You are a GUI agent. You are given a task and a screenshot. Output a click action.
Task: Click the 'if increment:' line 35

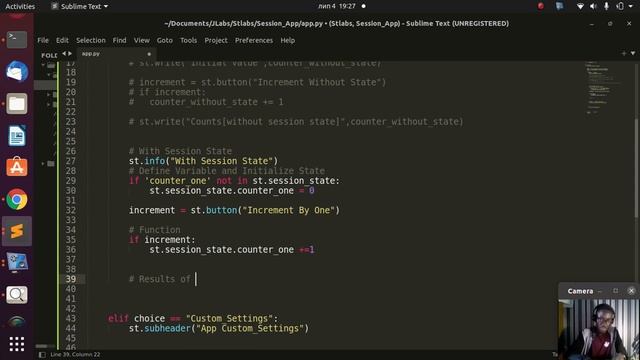click(x=162, y=240)
